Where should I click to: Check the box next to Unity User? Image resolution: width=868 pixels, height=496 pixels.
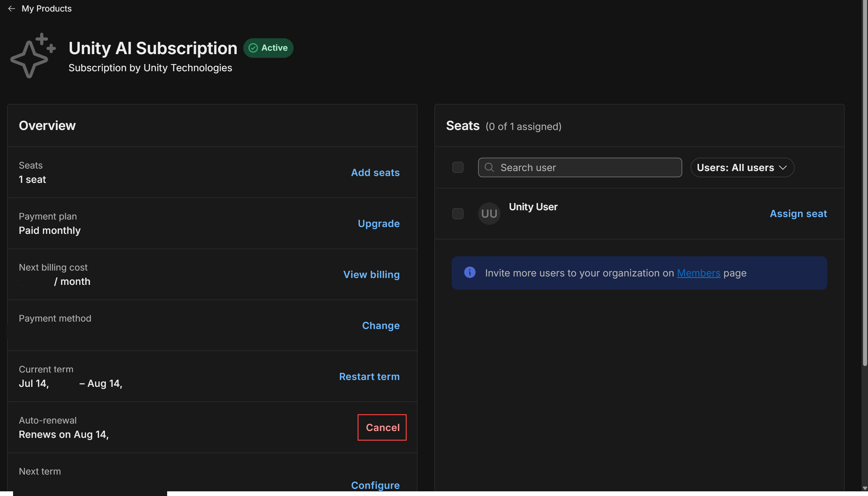pos(458,214)
